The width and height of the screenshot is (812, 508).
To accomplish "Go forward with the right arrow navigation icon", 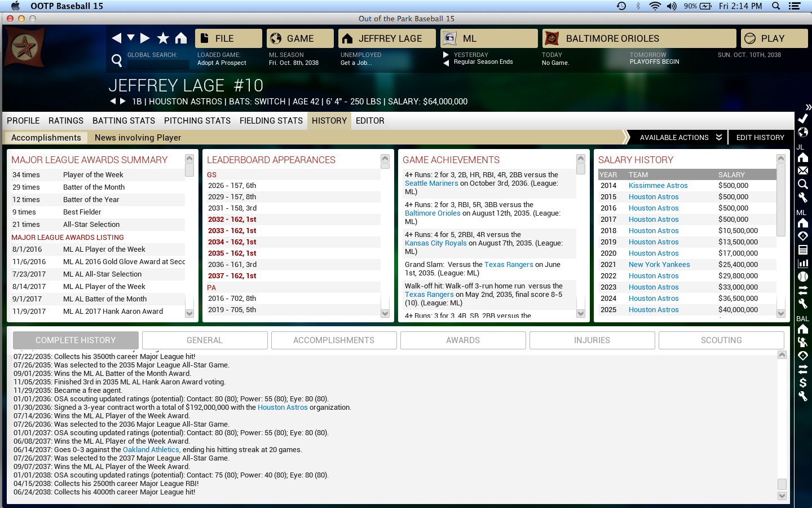I will coord(145,38).
